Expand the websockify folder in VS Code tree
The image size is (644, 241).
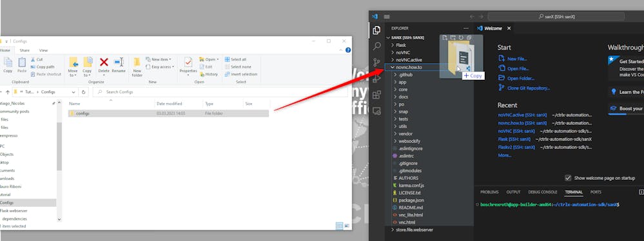click(x=395, y=141)
